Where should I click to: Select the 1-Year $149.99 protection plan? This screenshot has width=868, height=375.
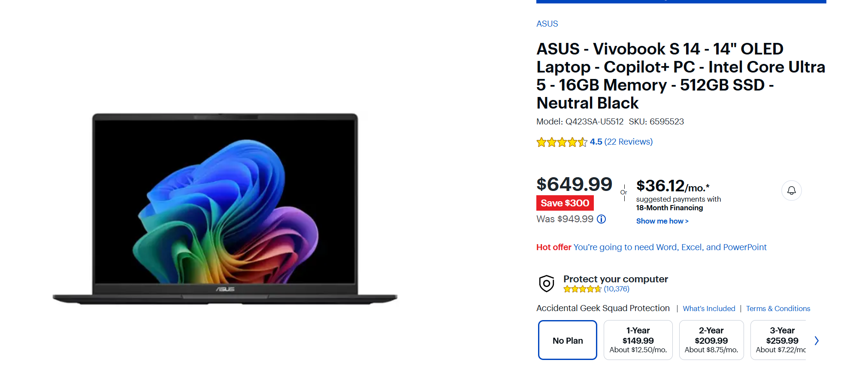tap(638, 340)
